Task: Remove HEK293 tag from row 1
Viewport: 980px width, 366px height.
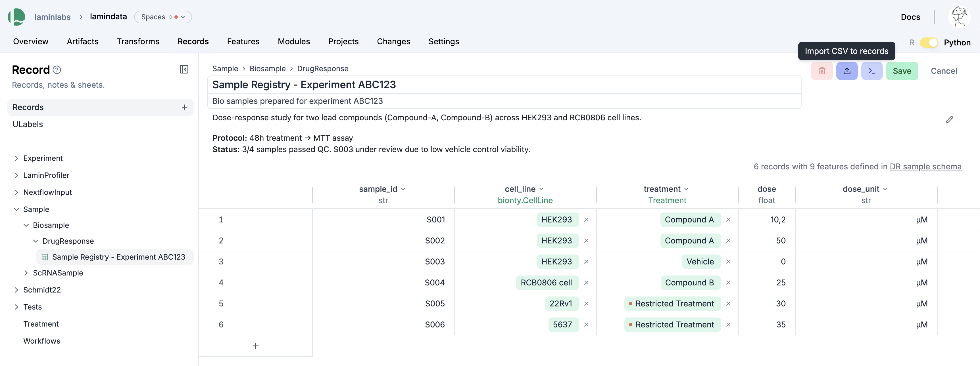Action: tap(586, 220)
